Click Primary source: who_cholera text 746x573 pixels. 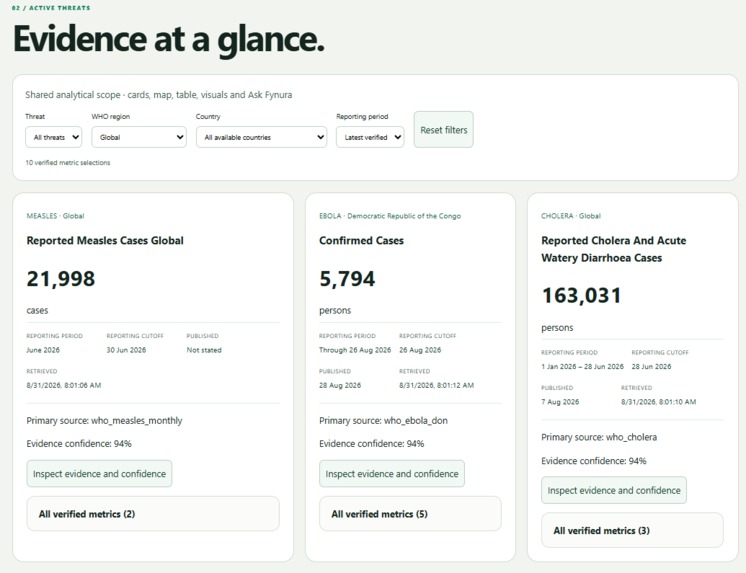click(599, 437)
